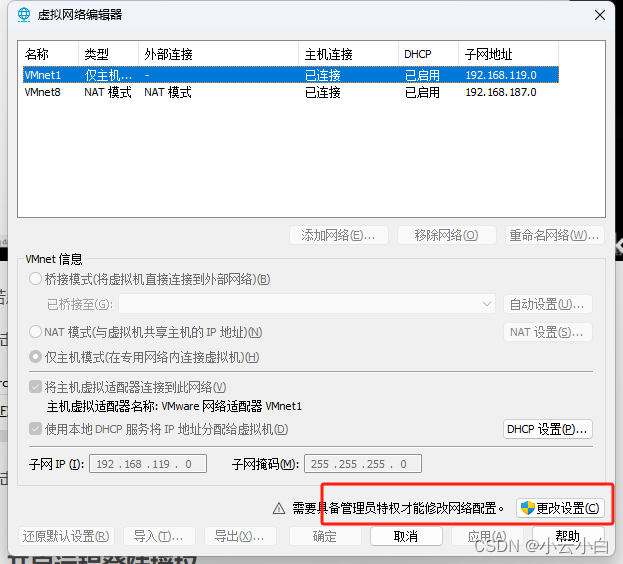Click the 子网 IP input field
This screenshot has width=623, height=564.
148,464
